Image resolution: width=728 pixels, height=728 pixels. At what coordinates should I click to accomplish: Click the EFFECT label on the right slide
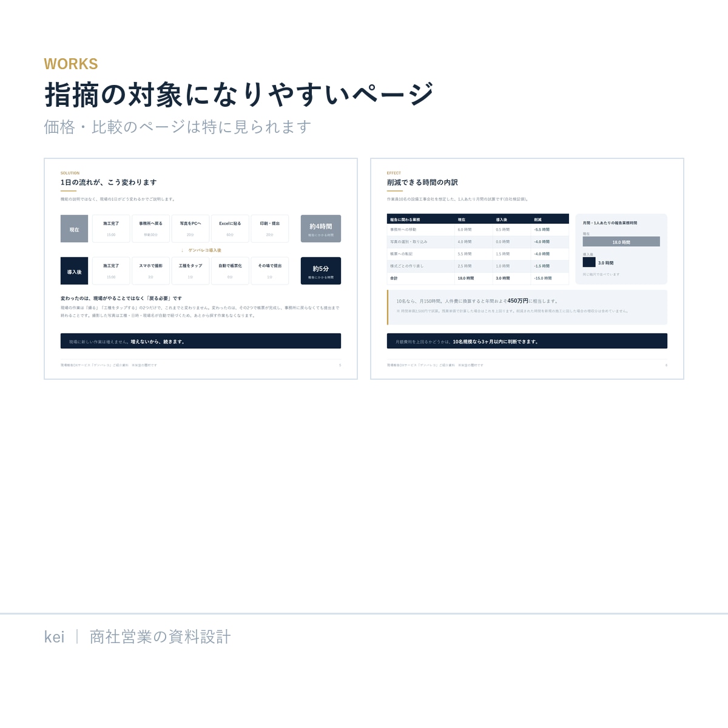point(394,173)
